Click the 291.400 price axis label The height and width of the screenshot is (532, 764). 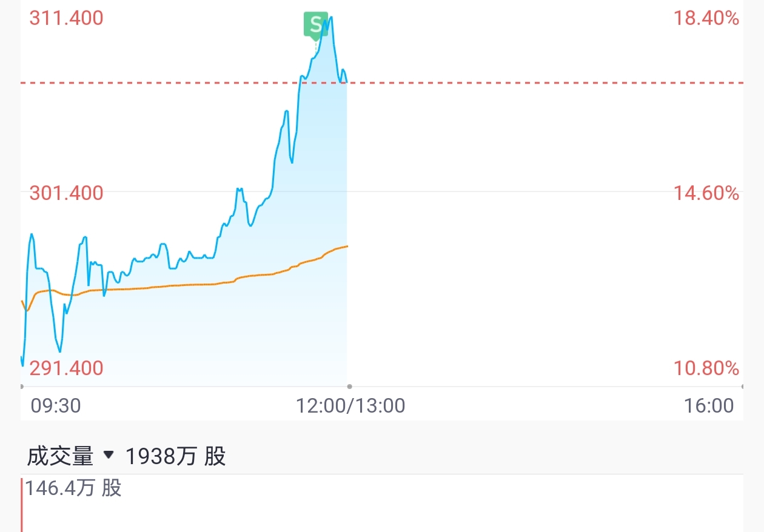[x=67, y=368]
